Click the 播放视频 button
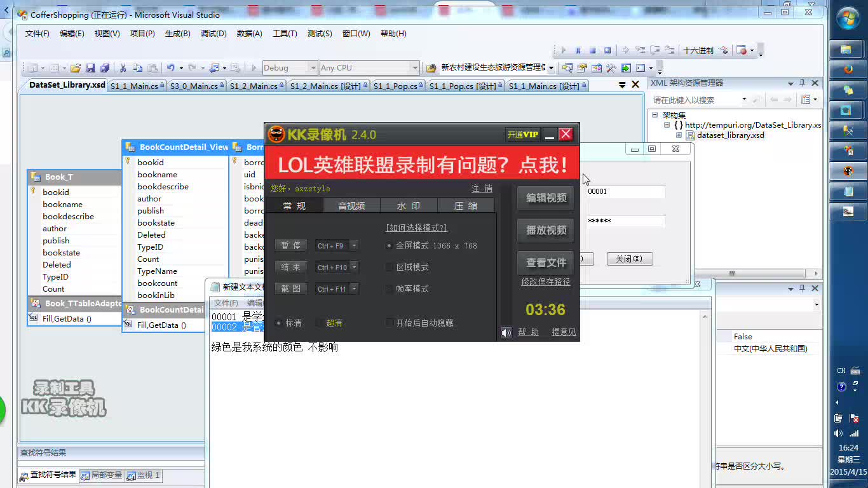868x488 pixels. click(x=546, y=231)
